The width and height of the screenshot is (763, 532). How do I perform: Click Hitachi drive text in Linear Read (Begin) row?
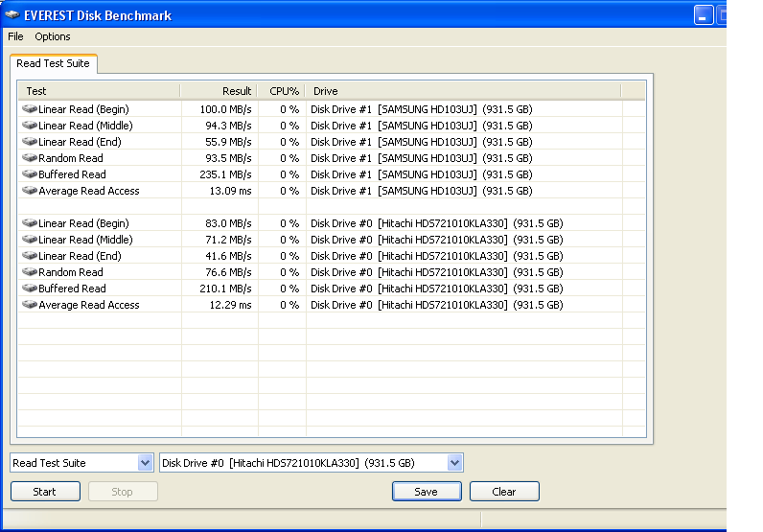437,223
